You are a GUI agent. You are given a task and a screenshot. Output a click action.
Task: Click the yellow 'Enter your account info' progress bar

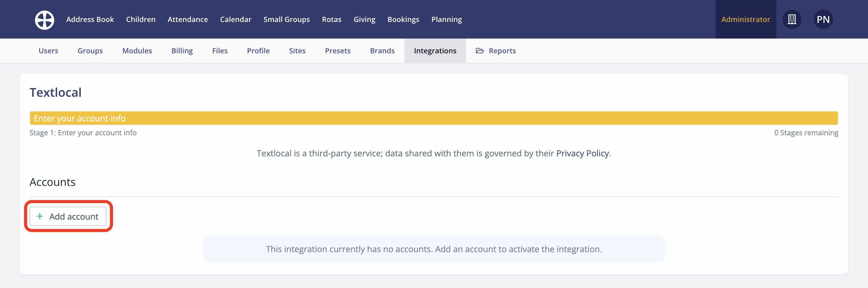tap(434, 118)
